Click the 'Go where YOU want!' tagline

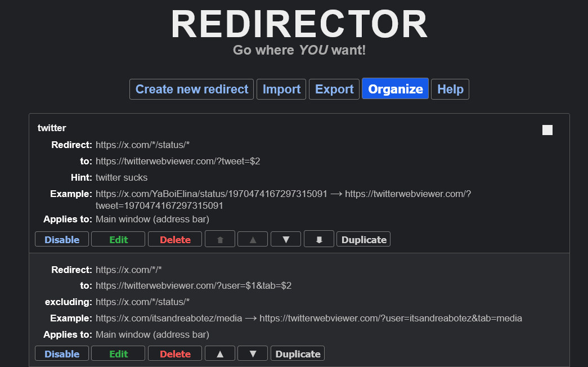[x=299, y=50]
